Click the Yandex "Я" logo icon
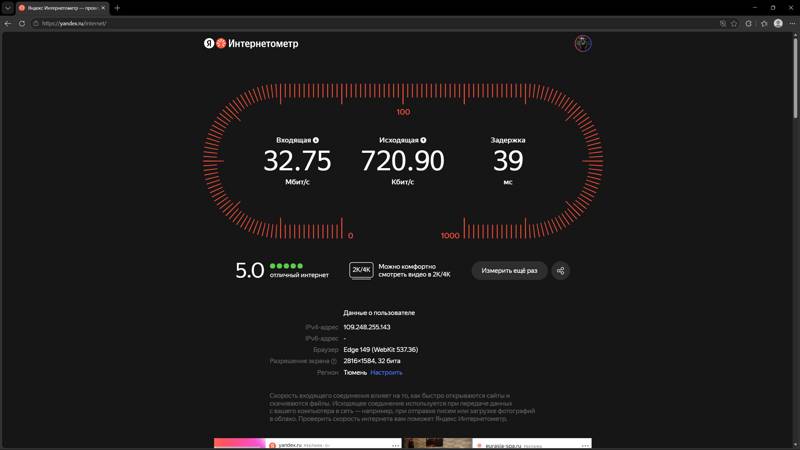 pos(209,43)
